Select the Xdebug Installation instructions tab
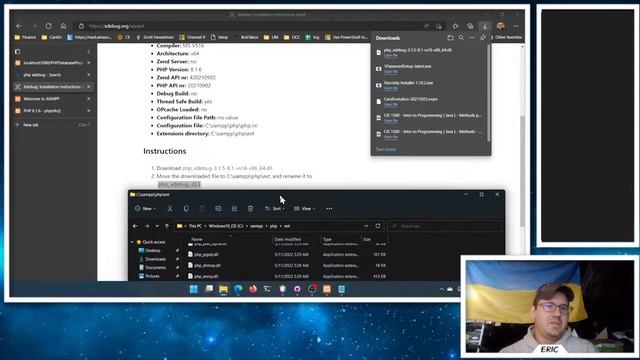Image resolution: width=640 pixels, height=360 pixels. click(53, 87)
